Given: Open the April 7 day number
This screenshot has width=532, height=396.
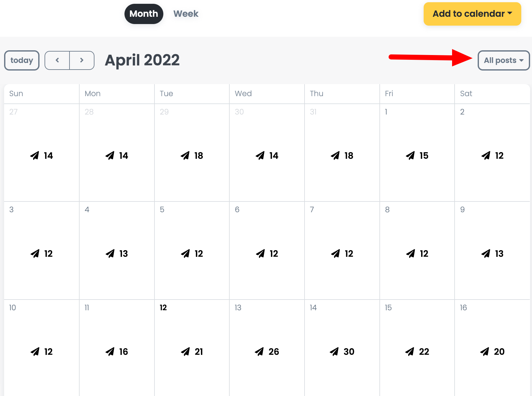Looking at the screenshot, I should [x=312, y=210].
